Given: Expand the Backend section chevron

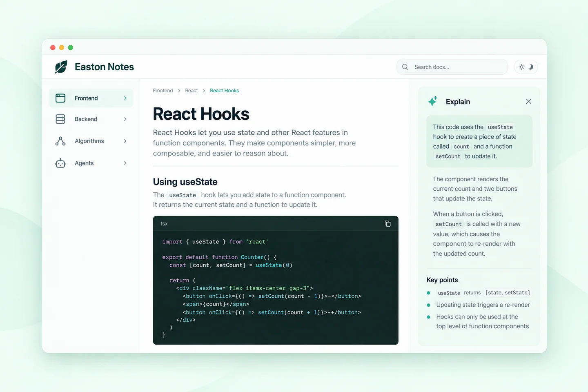Looking at the screenshot, I should point(125,119).
